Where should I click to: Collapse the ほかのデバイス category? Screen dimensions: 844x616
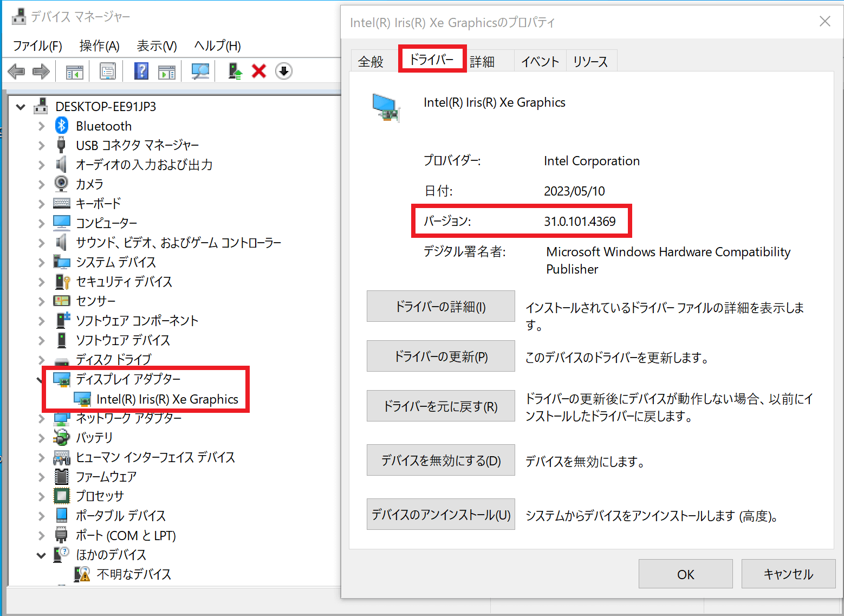click(41, 555)
